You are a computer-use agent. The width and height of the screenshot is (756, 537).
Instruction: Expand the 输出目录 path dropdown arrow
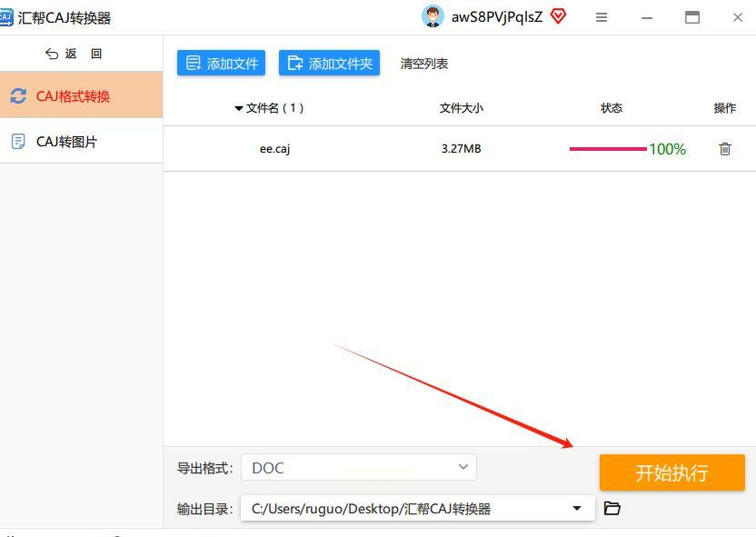tap(577, 508)
